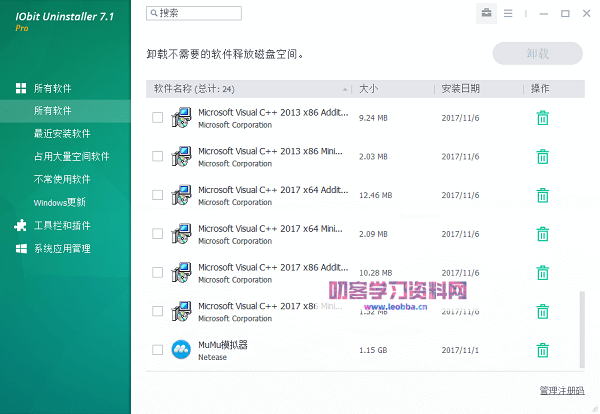Image resolution: width=600 pixels, height=414 pixels.
Task: Remove Visual C++ 2017 x86 Additional via trash icon
Action: click(543, 273)
